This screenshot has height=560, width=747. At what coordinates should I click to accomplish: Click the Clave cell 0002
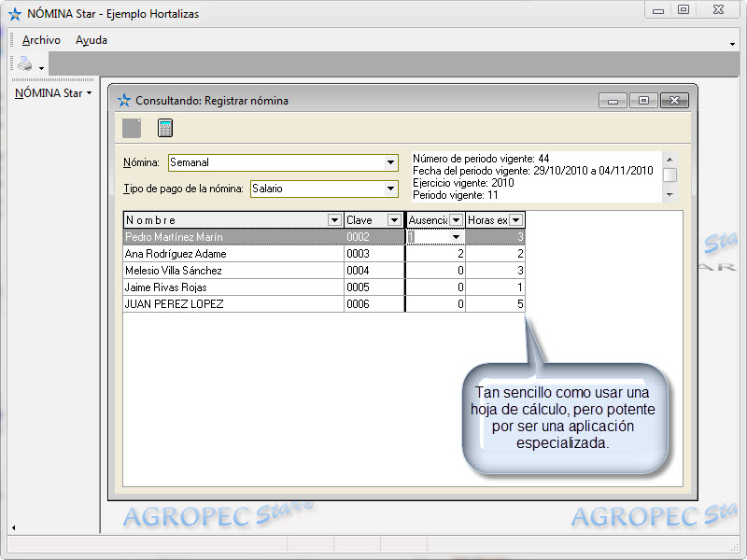coord(374,237)
